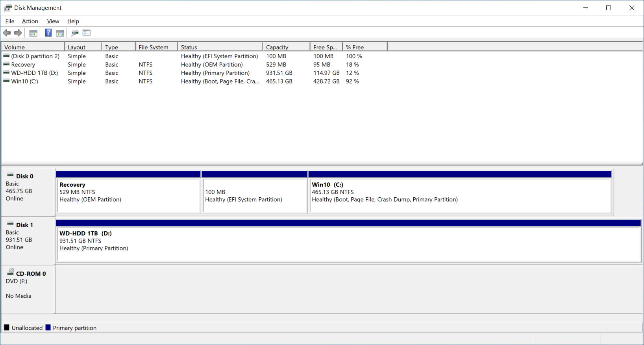This screenshot has height=345, width=644.
Task: Click 'Healthy (OEM Partition)' status cell in list
Action: [x=212, y=65]
